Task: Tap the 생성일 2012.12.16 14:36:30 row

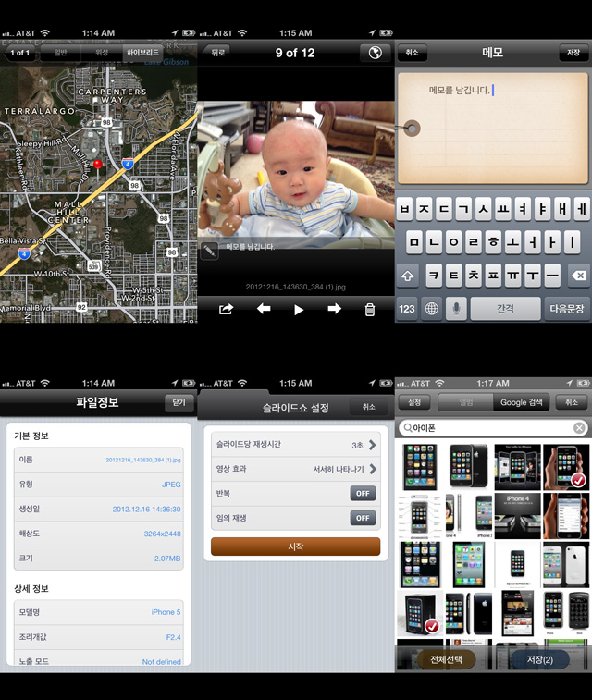Action: point(99,510)
